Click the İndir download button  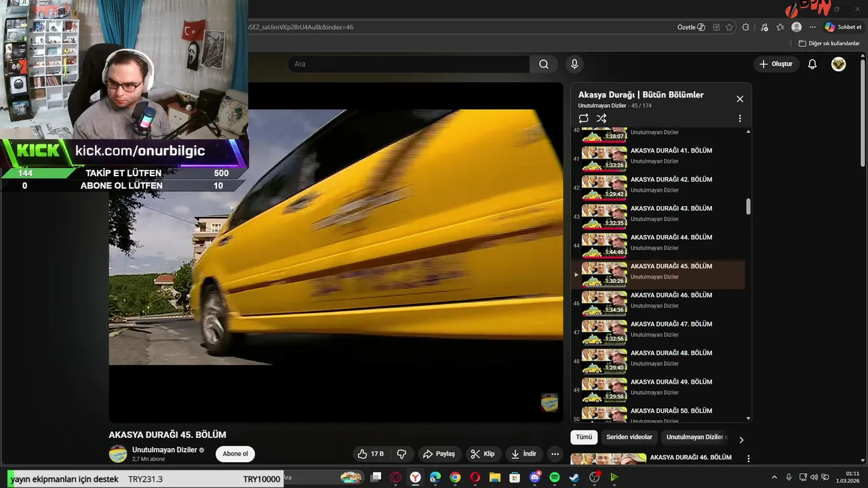click(x=524, y=454)
